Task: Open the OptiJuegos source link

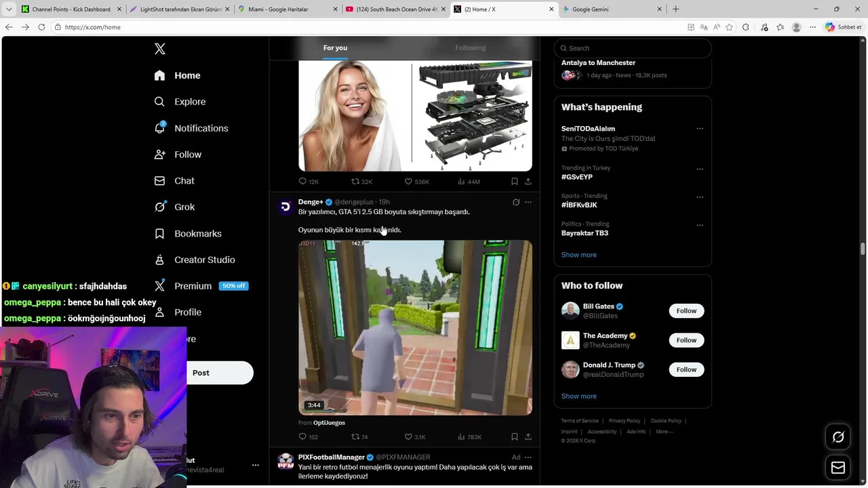Action: coord(329,423)
